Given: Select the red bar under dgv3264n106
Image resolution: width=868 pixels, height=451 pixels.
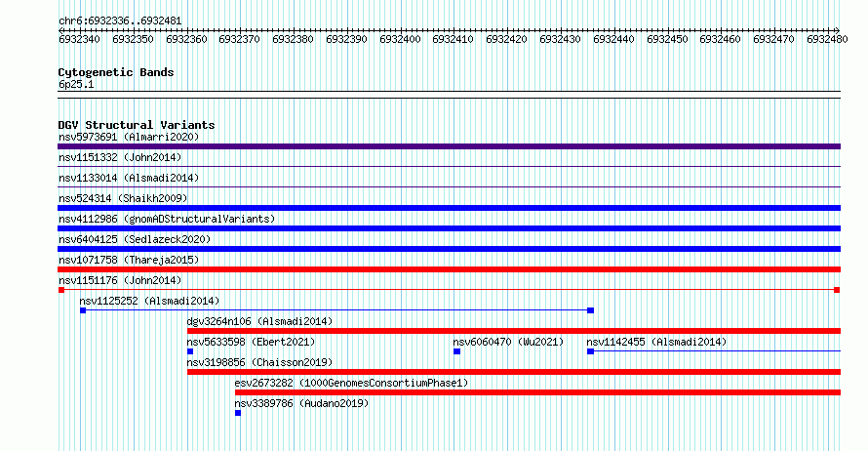Looking at the screenshot, I should tap(514, 331).
